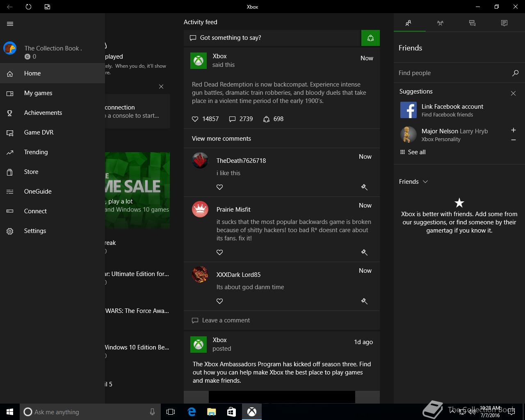Image resolution: width=525 pixels, height=420 pixels.
Task: Click the Find people search box
Action: 453,73
